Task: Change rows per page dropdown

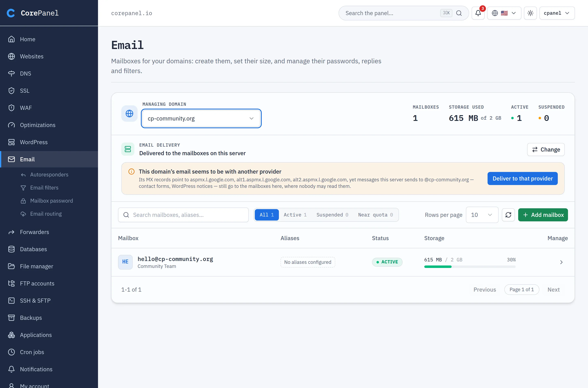Action: coord(482,215)
